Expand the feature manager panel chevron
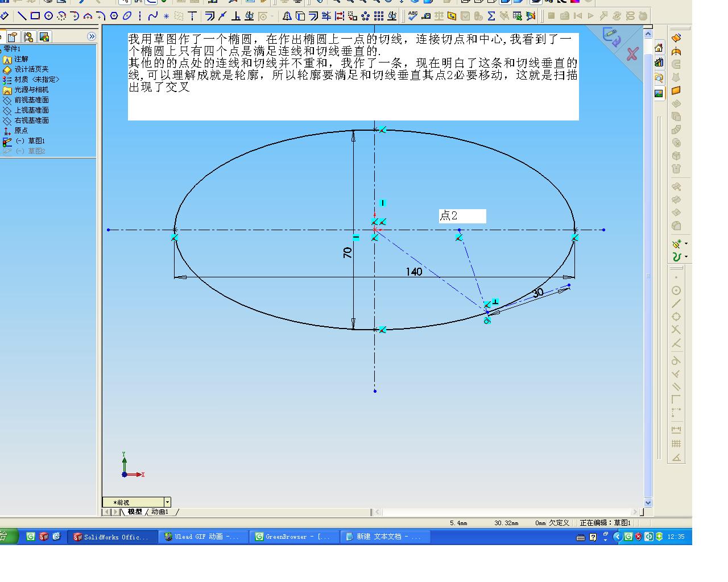The width and height of the screenshot is (728, 582). [92, 36]
